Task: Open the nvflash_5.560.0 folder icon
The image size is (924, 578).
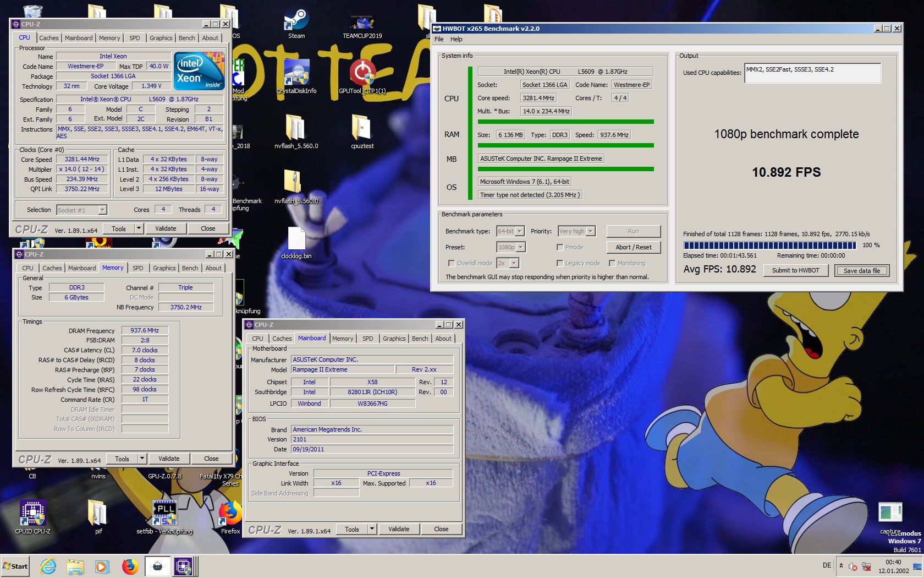Action: pyautogui.click(x=296, y=130)
